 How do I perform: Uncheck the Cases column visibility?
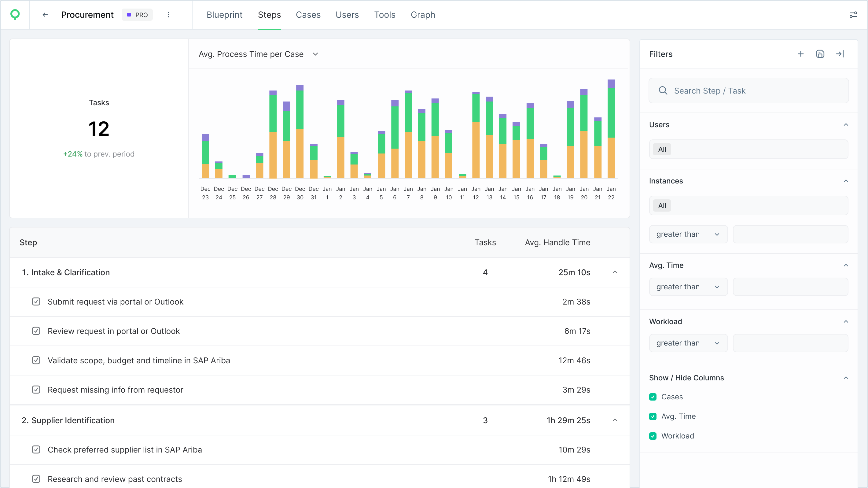tap(653, 397)
